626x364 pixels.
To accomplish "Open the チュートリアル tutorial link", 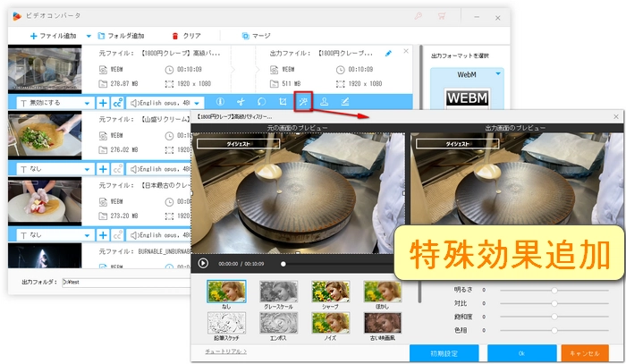I will tap(225, 351).
